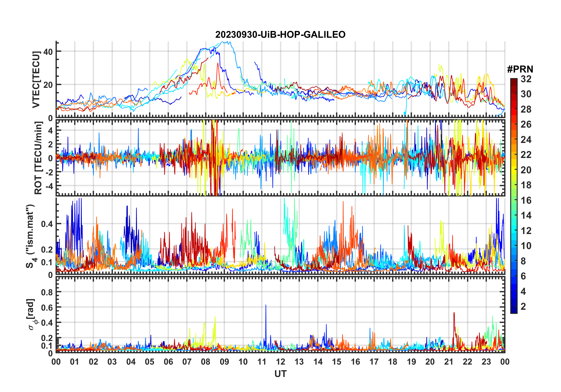561x392 pixels.
Task: Click the sigma-phi [rad] y-axis label
Action: pos(32,314)
